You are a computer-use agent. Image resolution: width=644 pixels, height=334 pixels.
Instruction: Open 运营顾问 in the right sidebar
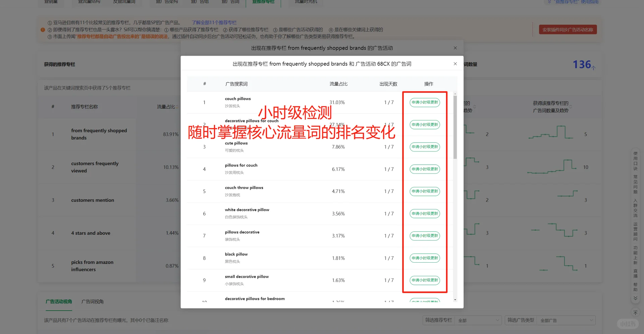tap(635, 231)
